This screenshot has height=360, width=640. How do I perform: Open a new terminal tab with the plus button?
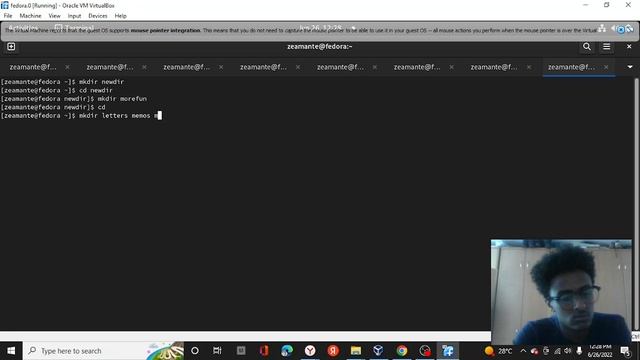tap(11, 47)
